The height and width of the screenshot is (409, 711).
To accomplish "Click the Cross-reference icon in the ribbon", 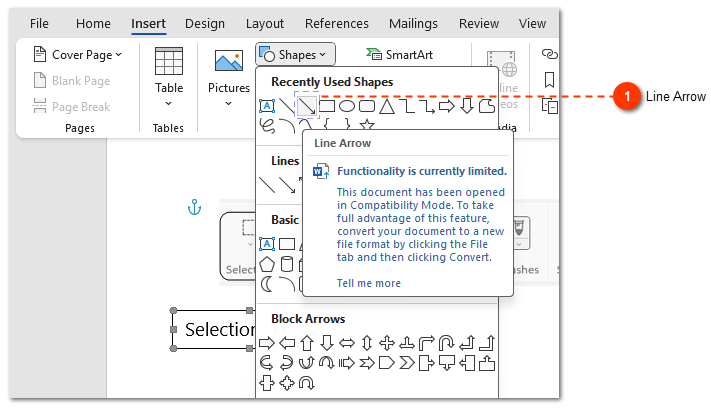I will pos(550,106).
